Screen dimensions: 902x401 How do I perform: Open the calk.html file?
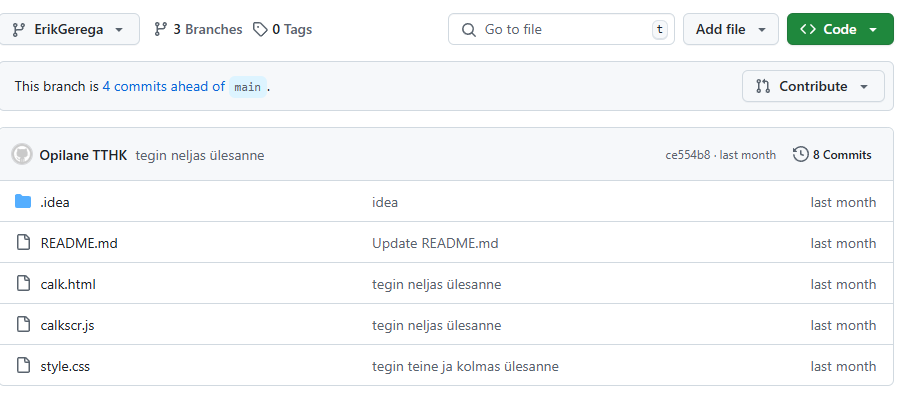pyautogui.click(x=68, y=284)
